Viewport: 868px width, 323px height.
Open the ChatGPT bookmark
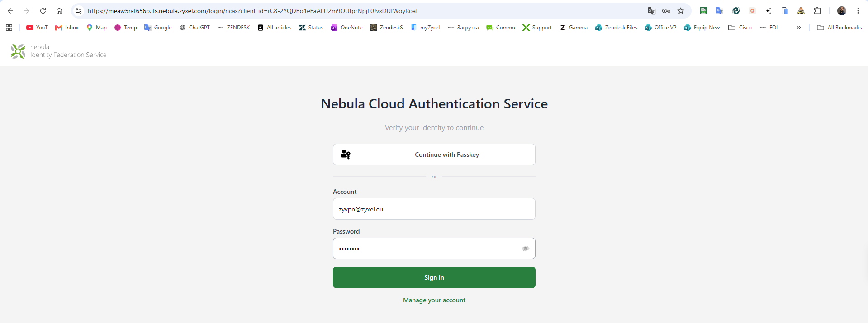195,28
